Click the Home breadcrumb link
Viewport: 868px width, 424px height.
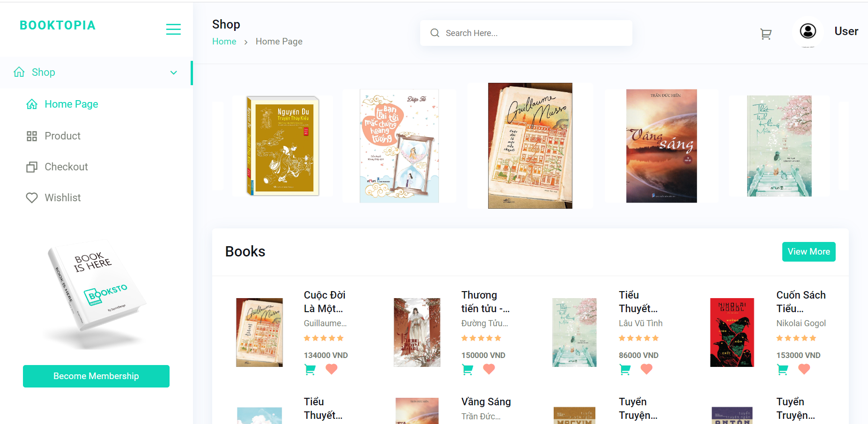[224, 41]
